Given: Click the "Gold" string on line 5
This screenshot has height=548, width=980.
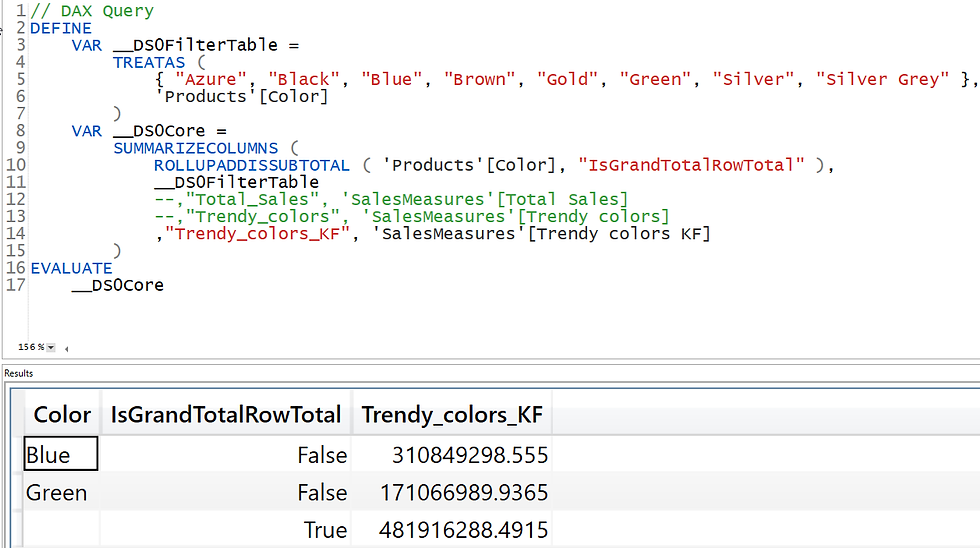Looking at the screenshot, I should [568, 79].
